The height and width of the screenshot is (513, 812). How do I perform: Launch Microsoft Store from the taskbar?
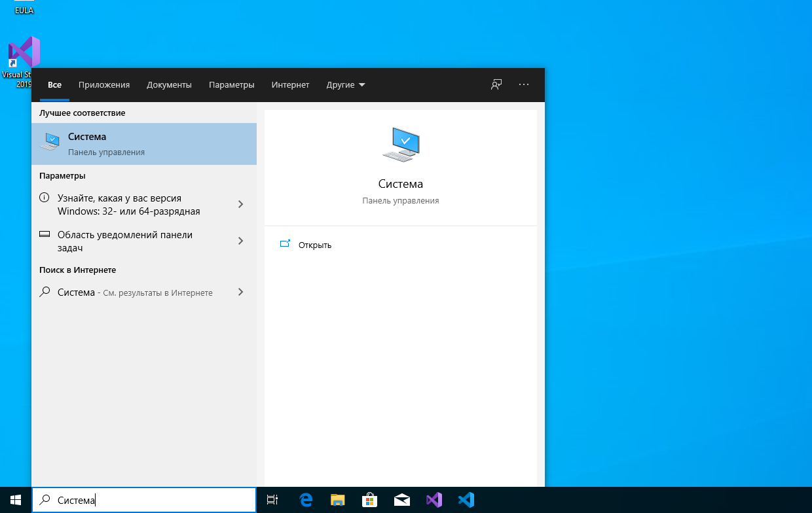click(369, 500)
